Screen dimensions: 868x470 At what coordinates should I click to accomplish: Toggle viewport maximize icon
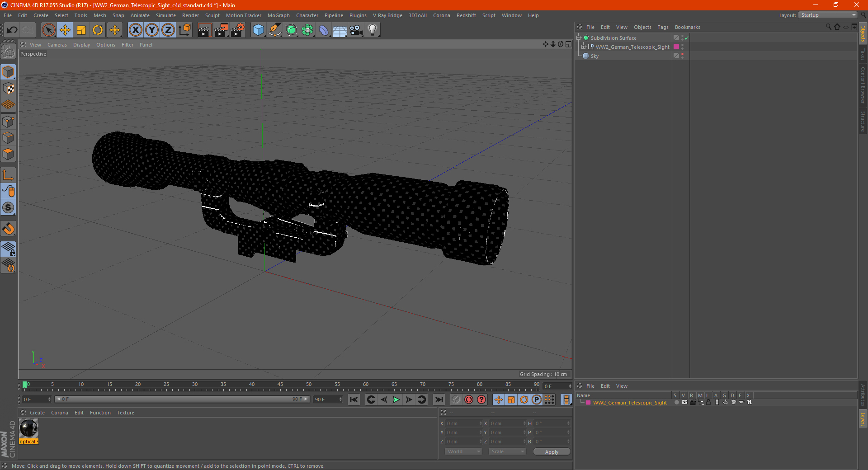(x=568, y=44)
